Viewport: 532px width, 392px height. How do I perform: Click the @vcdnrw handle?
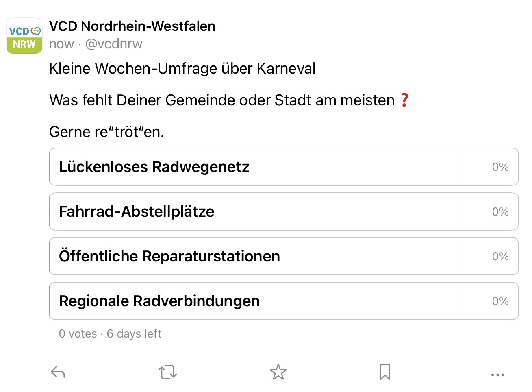click(114, 44)
